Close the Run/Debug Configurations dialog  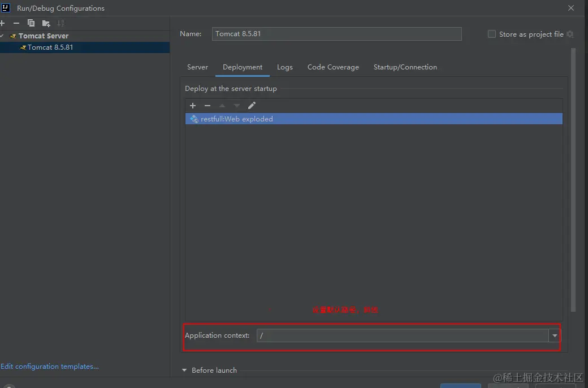pos(570,8)
